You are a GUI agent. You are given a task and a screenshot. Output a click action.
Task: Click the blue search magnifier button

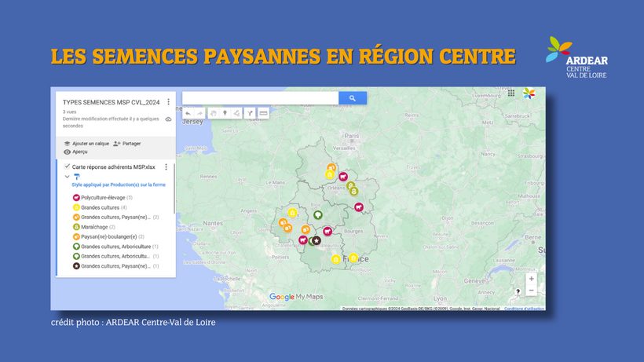click(x=353, y=98)
